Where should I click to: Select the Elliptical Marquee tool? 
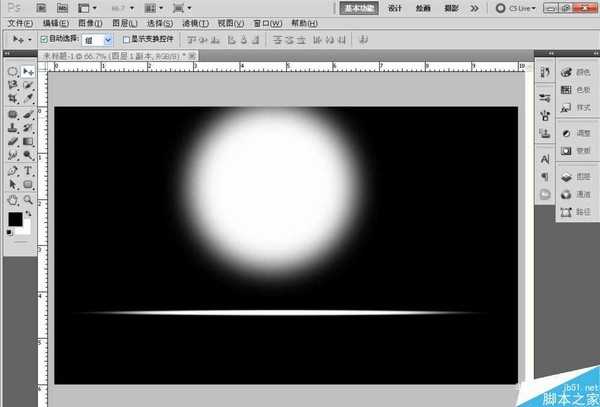(x=12, y=72)
